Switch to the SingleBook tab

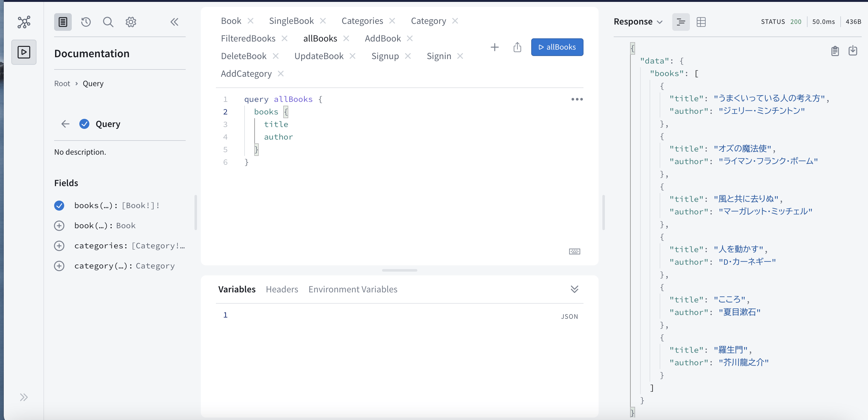pyautogui.click(x=291, y=21)
